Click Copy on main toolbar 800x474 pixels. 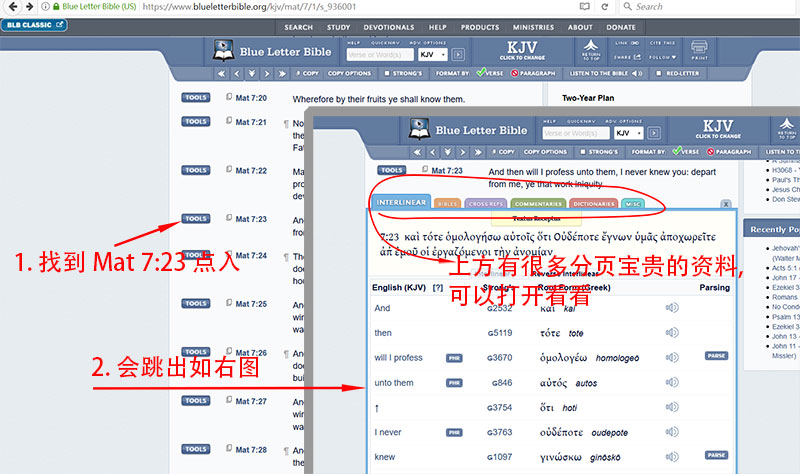[x=307, y=73]
